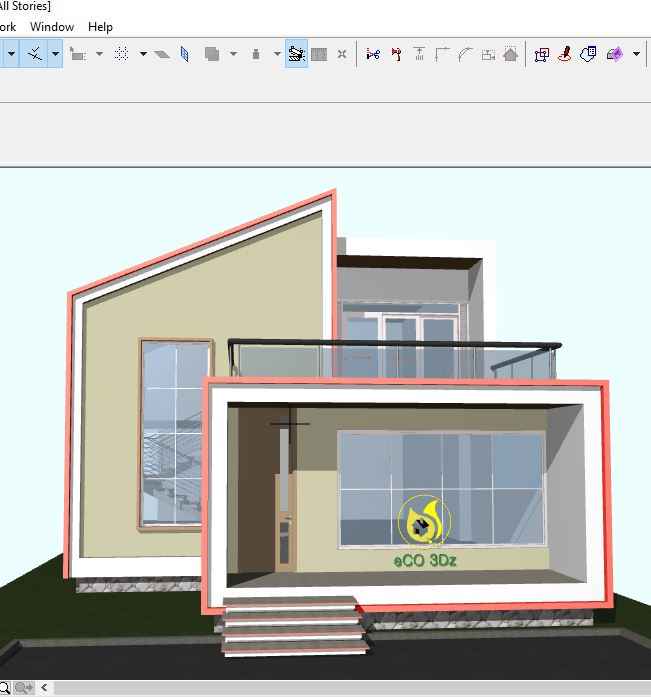Click the Intersect corner icon
The image size is (651, 697).
coord(442,54)
